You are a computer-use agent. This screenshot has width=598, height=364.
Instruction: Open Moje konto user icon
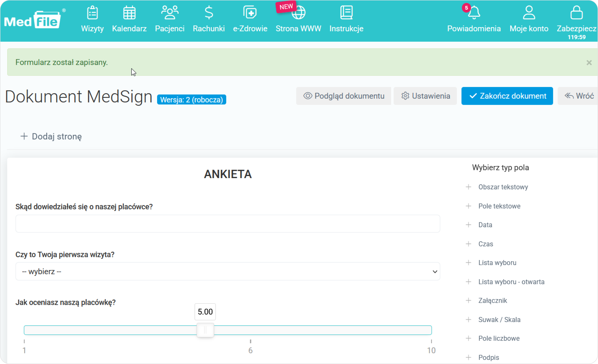tap(529, 13)
